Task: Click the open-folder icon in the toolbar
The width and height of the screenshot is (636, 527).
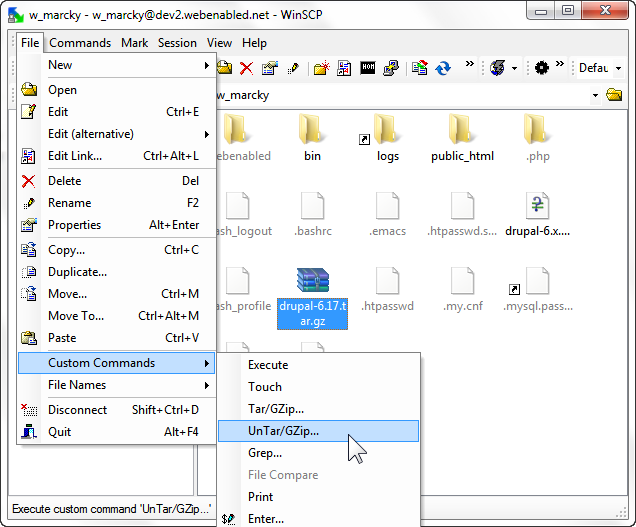Action: point(224,68)
